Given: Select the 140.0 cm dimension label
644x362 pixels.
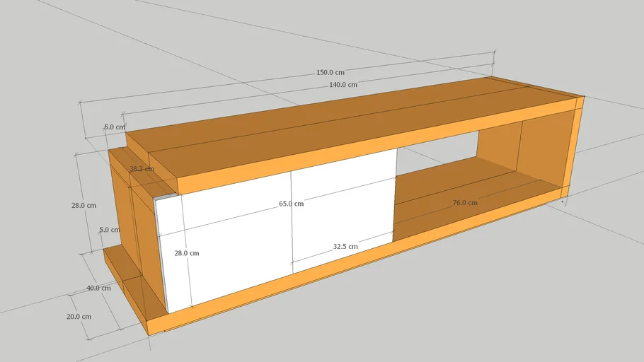Looking at the screenshot, I should (x=343, y=85).
